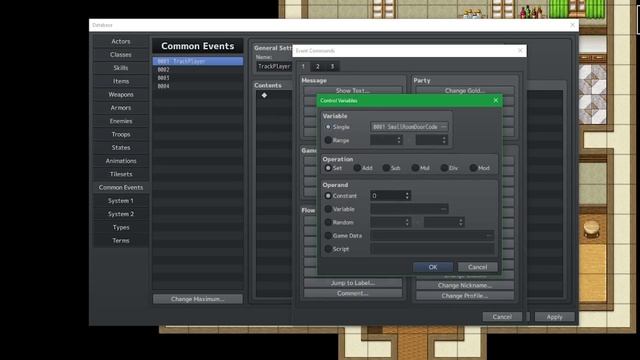Cancel the Control Variables dialog

click(x=478, y=267)
